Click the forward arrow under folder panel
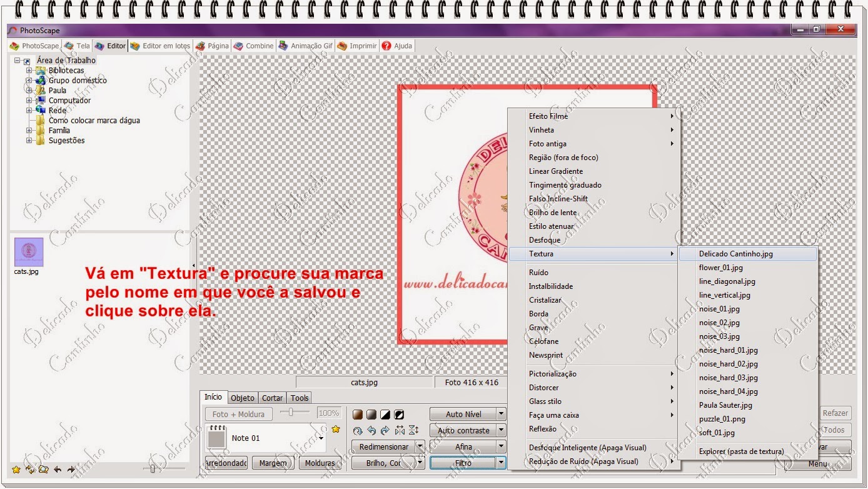 (x=71, y=469)
